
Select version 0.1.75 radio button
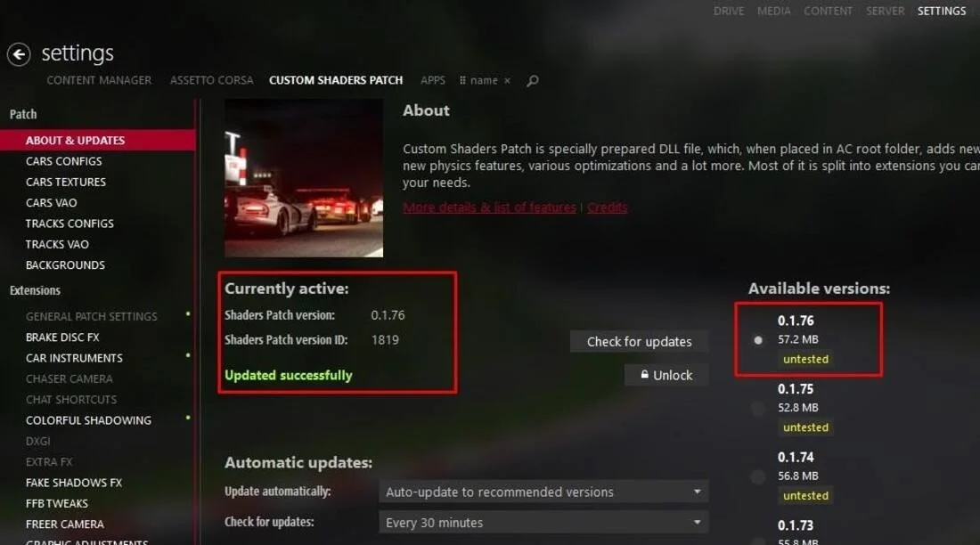pyautogui.click(x=758, y=409)
